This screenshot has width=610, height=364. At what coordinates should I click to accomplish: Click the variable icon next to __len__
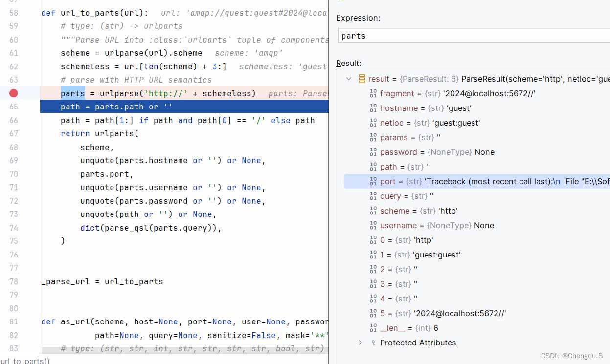click(373, 328)
